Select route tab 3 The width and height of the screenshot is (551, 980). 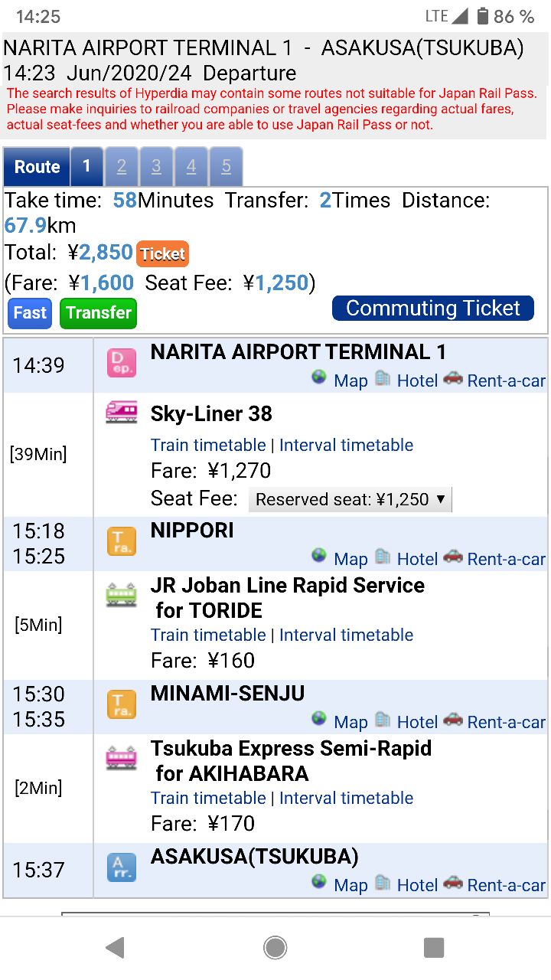pyautogui.click(x=156, y=166)
